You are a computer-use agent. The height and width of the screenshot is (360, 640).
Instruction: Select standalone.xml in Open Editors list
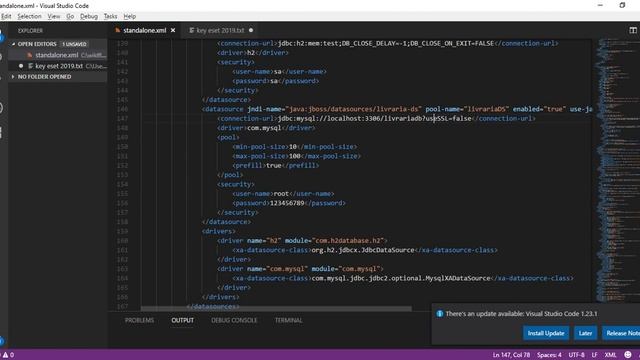pos(58,55)
